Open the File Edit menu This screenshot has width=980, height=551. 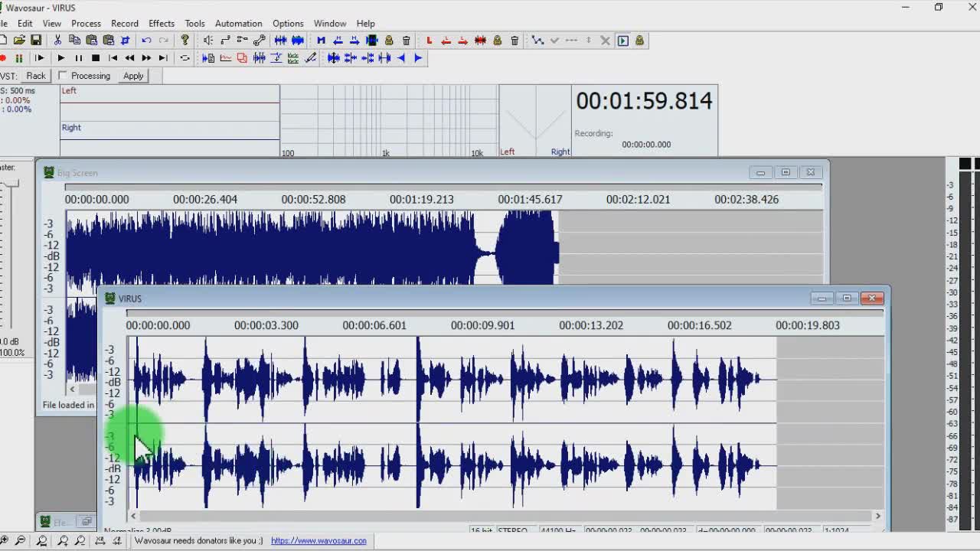coord(25,24)
